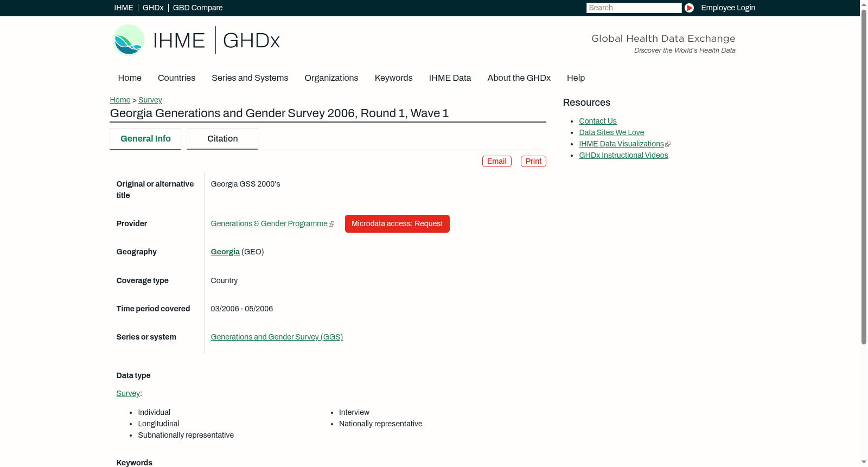Click the 'Subnationally representative' list item
The image size is (868, 467).
(186, 435)
